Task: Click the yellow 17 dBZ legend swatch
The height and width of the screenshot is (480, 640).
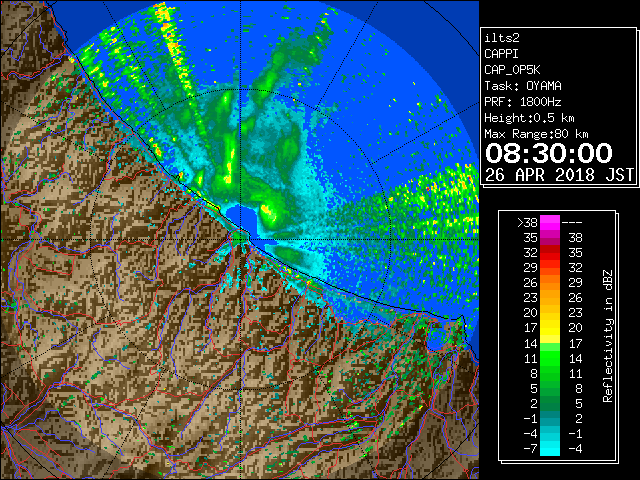Action: coord(550,328)
